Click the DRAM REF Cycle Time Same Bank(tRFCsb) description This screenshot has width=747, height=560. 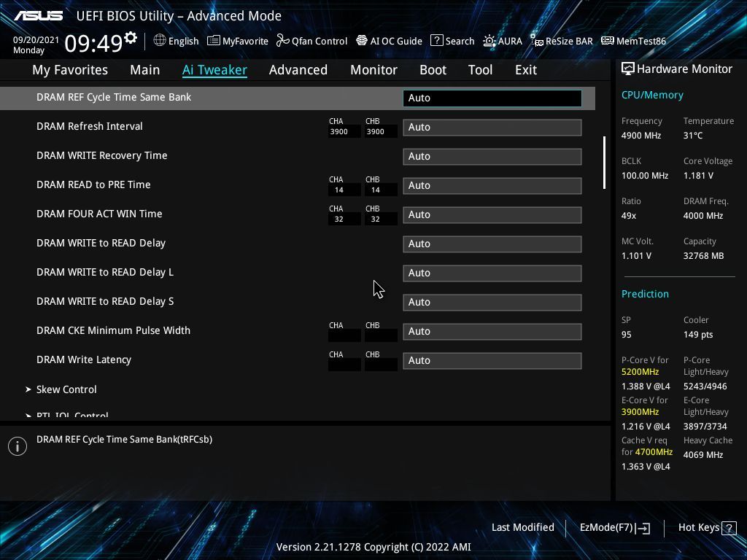[124, 440]
